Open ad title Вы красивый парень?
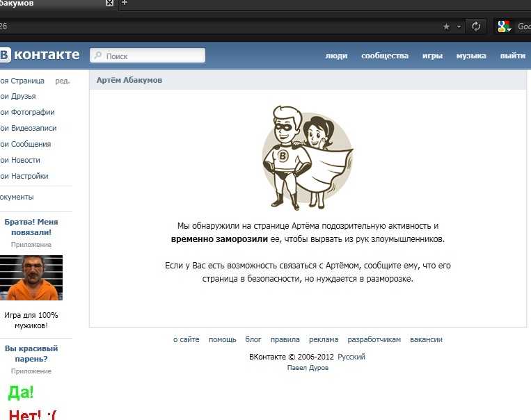 (31, 353)
